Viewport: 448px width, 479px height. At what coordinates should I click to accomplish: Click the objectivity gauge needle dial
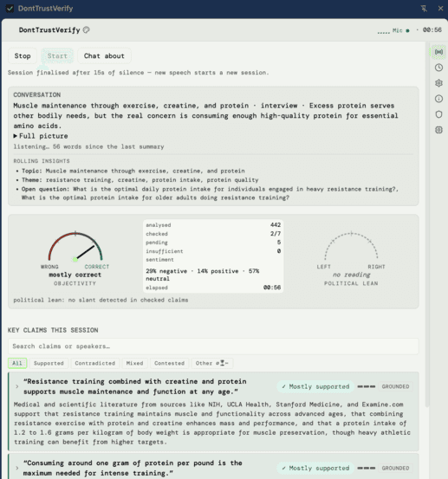click(x=75, y=247)
